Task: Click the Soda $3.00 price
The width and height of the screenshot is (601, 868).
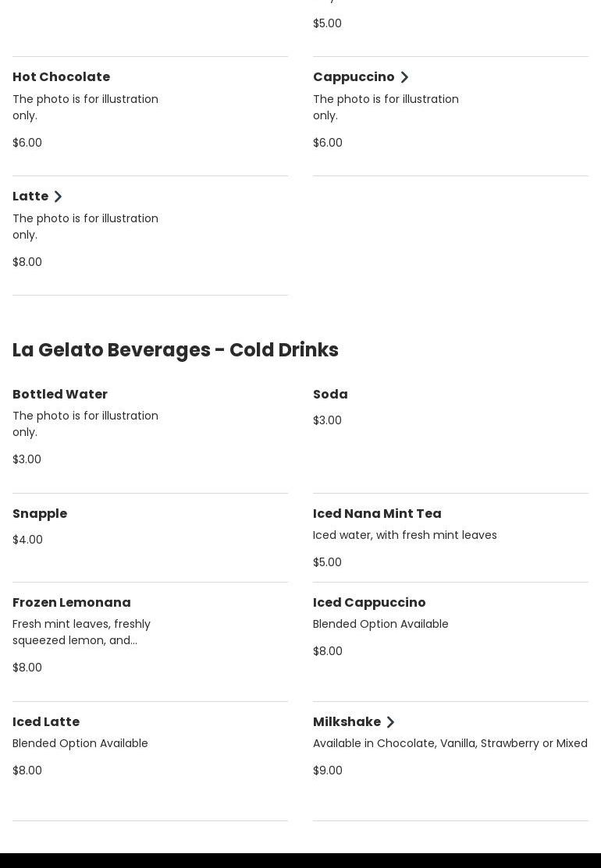Action: click(x=327, y=420)
